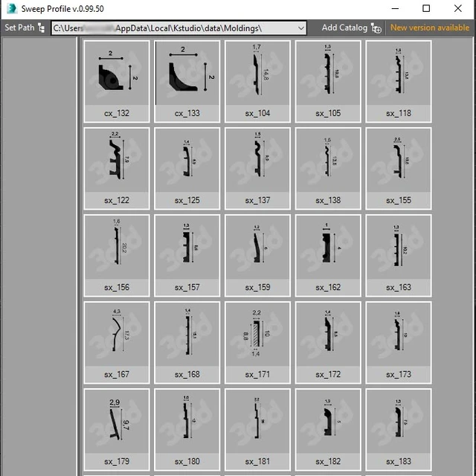Choose the sx_155 molding profile

[399, 169]
